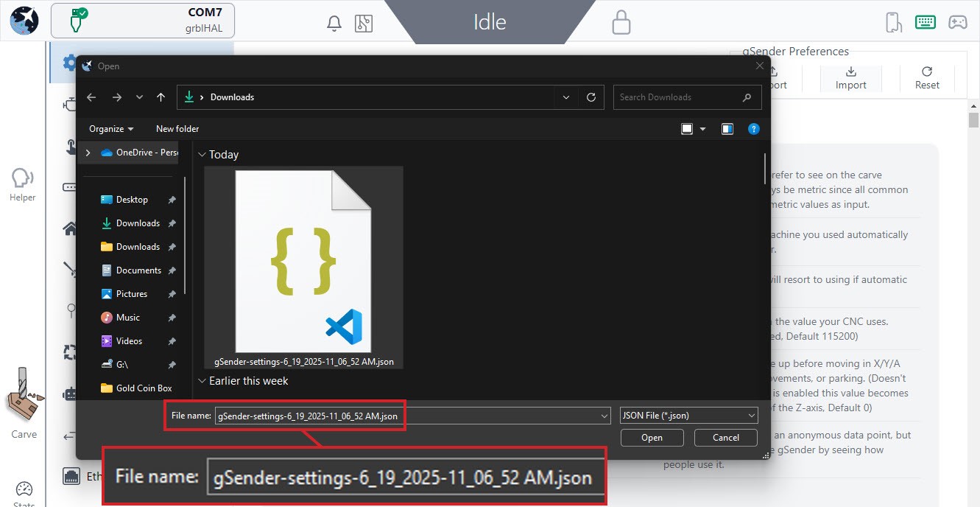Expand the File name history dropdown
The width and height of the screenshot is (980, 507).
point(604,416)
